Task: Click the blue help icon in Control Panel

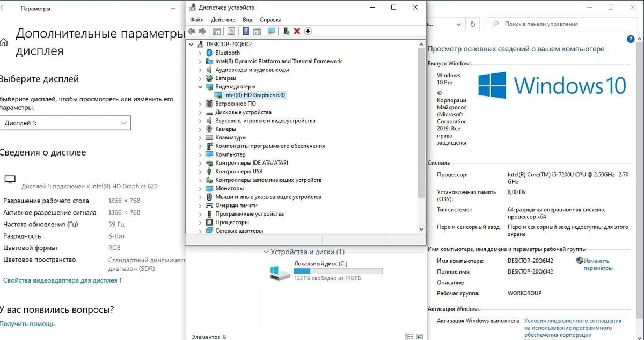Action: pyautogui.click(x=631, y=40)
